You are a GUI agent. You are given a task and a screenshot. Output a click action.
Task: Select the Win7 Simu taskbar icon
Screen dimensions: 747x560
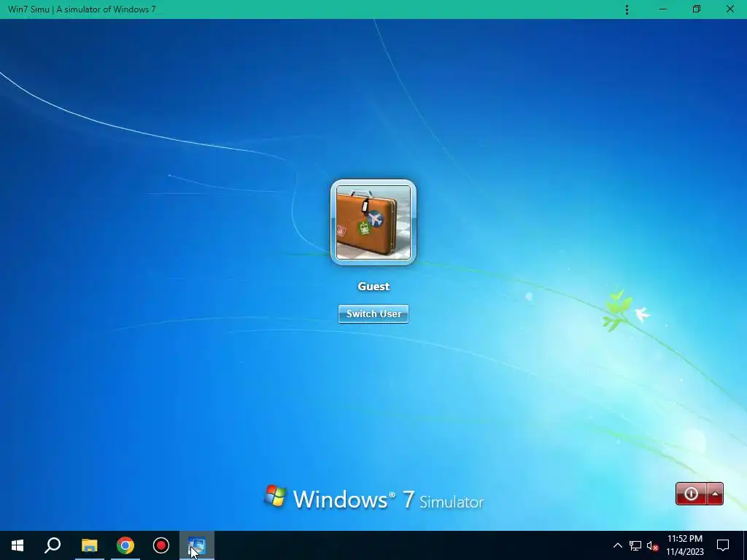pyautogui.click(x=197, y=545)
